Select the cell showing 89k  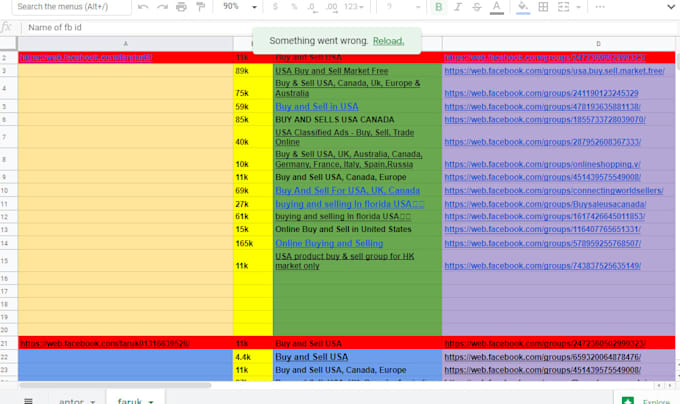coord(253,71)
